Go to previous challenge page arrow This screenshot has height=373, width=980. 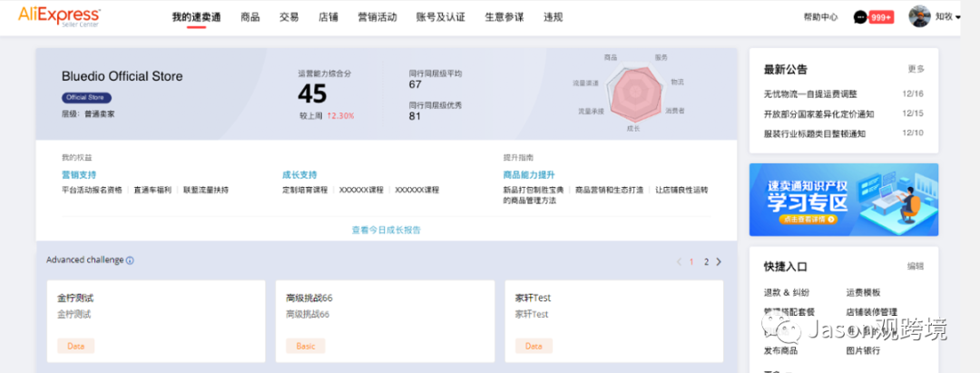(x=677, y=261)
